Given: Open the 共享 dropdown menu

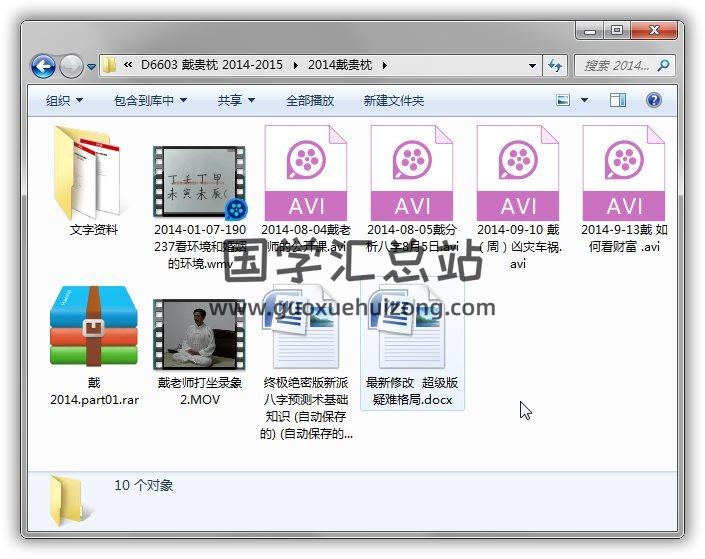Looking at the screenshot, I should point(236,101).
